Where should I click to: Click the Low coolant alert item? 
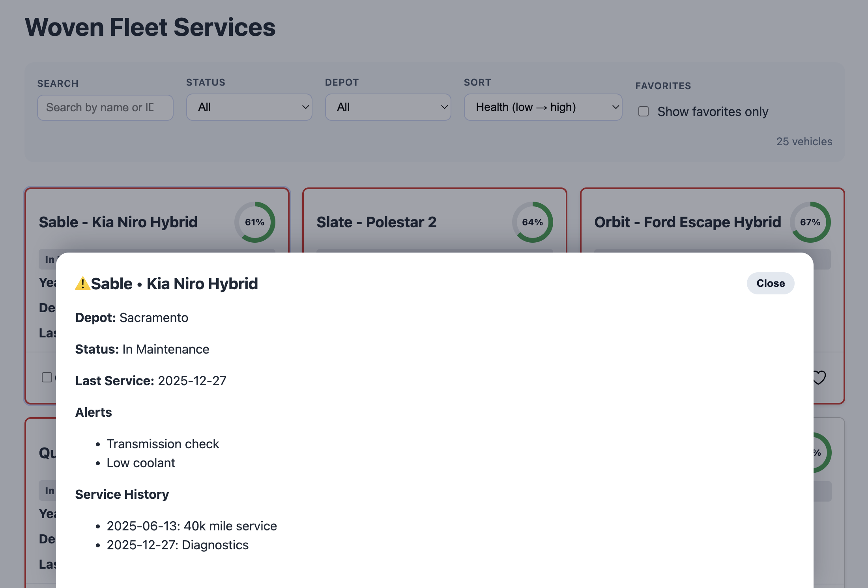[x=140, y=463]
